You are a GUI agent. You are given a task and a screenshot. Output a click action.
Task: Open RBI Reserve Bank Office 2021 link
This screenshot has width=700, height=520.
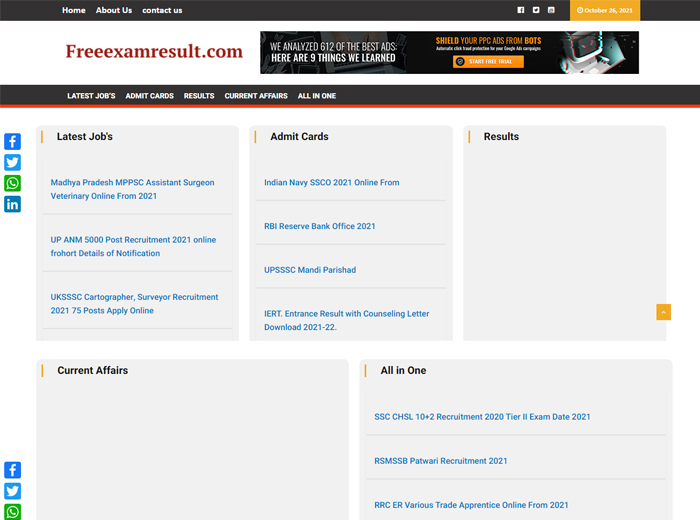320,226
